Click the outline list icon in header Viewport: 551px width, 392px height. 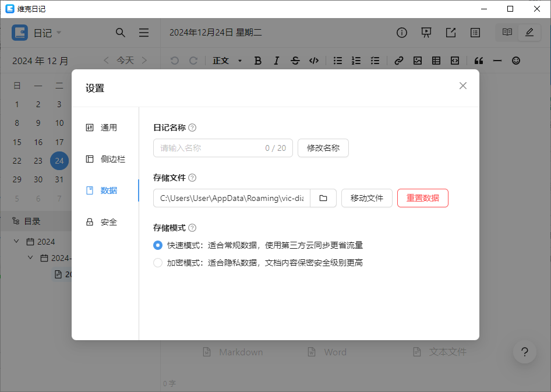[475, 33]
